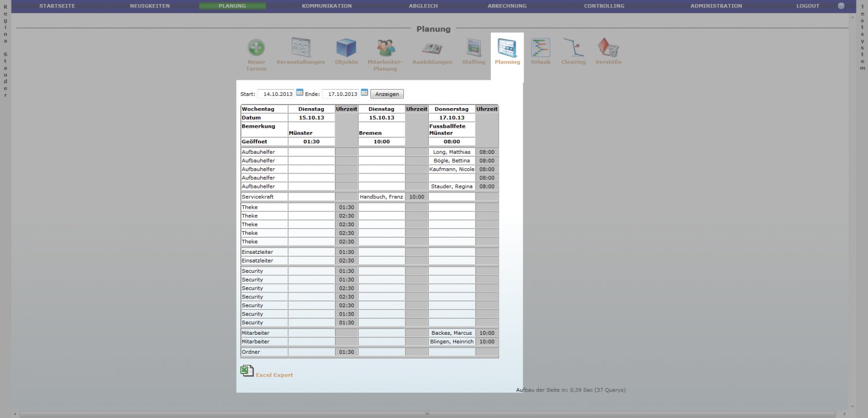This screenshot has height=418, width=868.
Task: Open the Veranstaltungen icon
Action: coord(301,47)
